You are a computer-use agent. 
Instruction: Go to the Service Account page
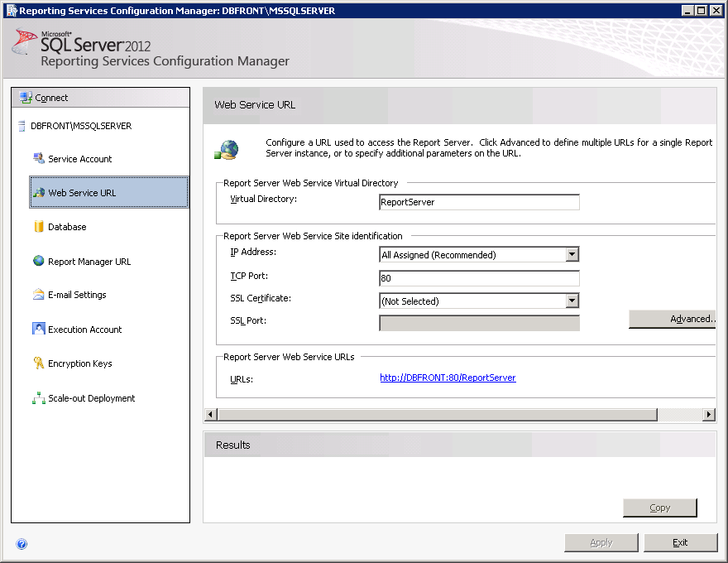(x=79, y=159)
